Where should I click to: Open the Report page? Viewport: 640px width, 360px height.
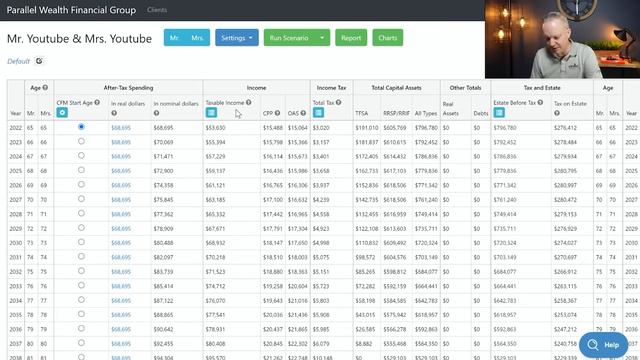[351, 38]
